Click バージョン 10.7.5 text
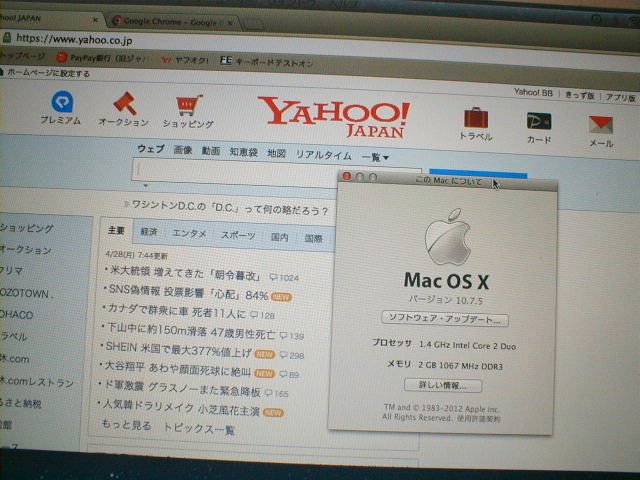The height and width of the screenshot is (480, 640). point(445,300)
